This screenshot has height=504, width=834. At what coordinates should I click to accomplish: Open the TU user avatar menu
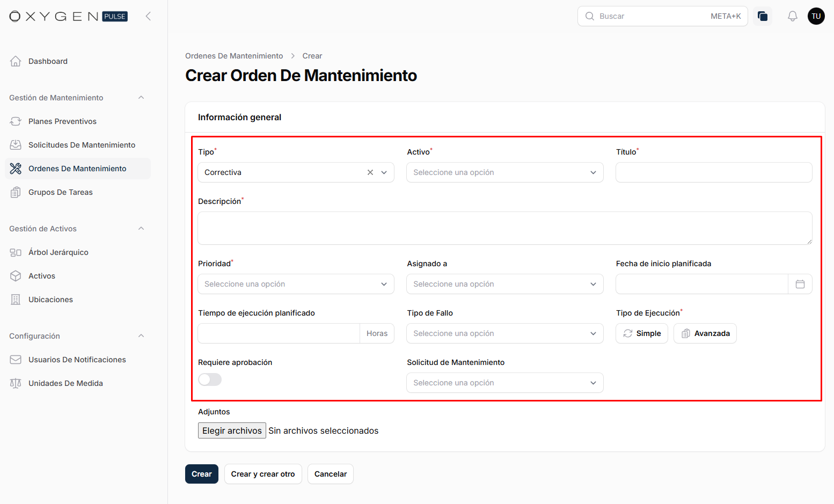pyautogui.click(x=816, y=16)
